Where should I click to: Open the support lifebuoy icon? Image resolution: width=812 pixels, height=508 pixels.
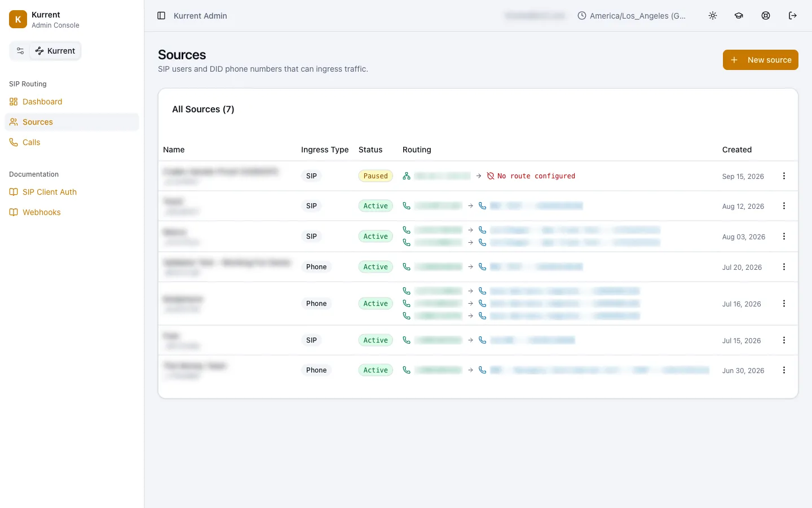(x=766, y=16)
